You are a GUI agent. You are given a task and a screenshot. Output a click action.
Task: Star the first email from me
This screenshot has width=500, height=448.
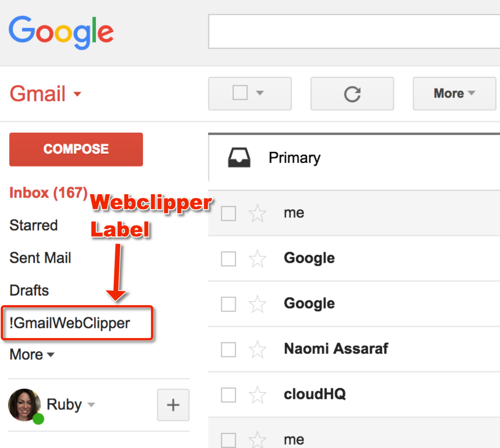click(257, 214)
